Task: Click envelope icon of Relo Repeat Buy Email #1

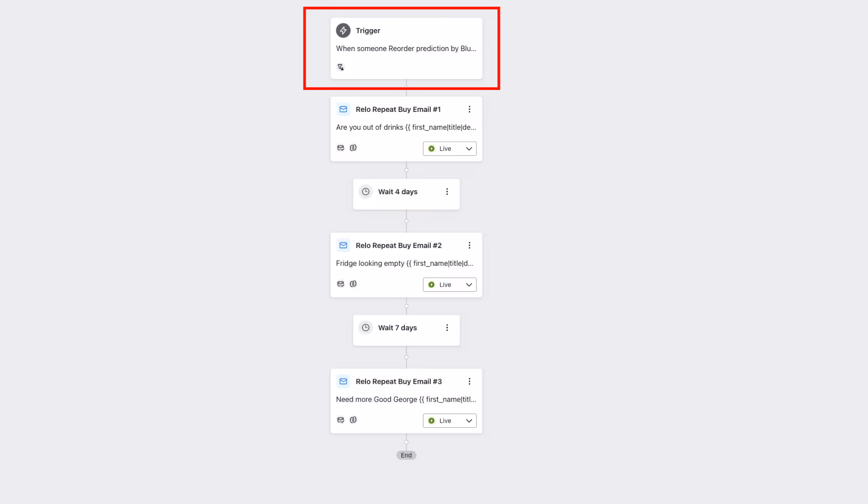Action: coord(343,109)
